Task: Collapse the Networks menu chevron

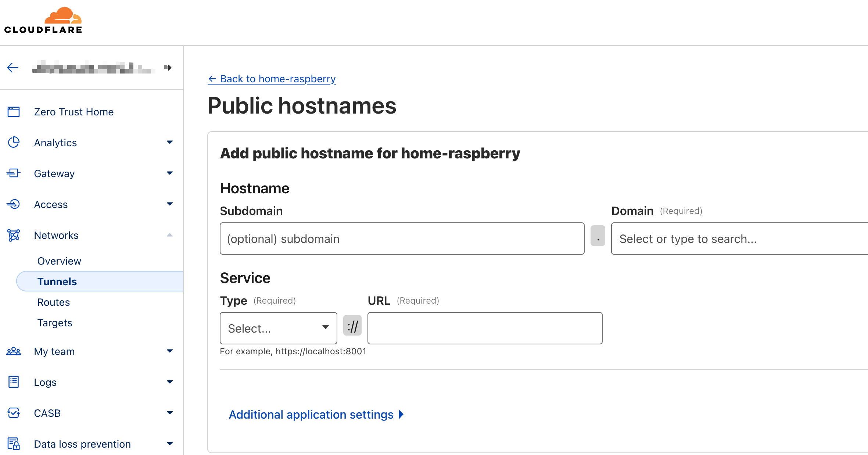Action: click(x=170, y=235)
